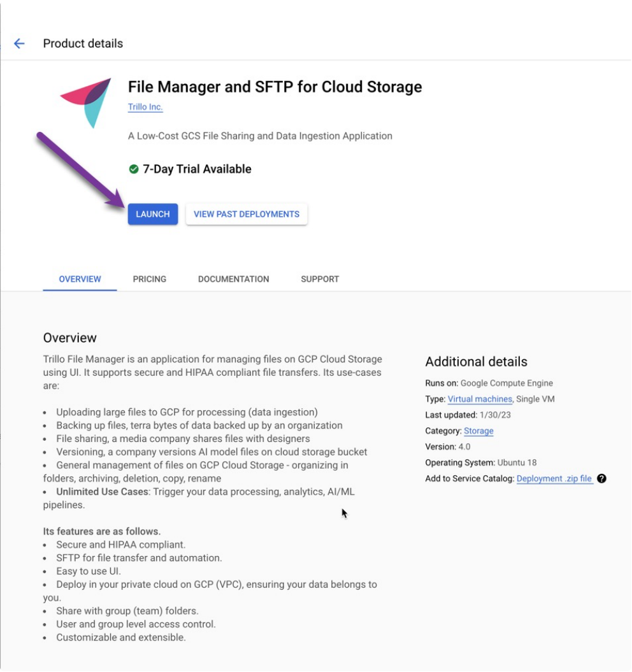The width and height of the screenshot is (632, 672).
Task: Download the Deployment .zip file link
Action: click(x=554, y=478)
